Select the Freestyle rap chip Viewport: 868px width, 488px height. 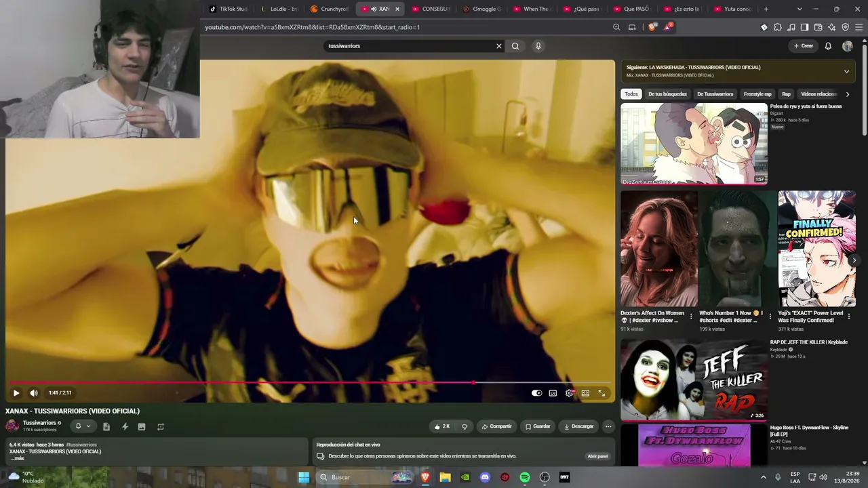pos(757,94)
